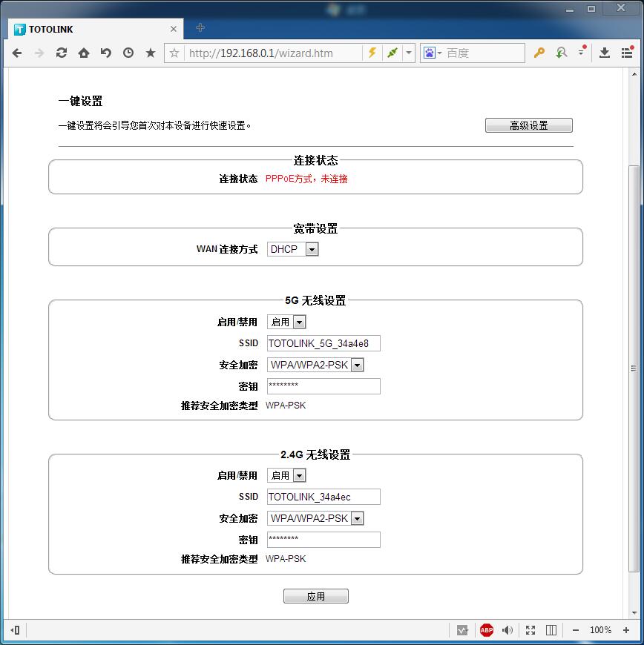This screenshot has width=644, height=645.
Task: Expand the 5G enable/disable dropdown
Action: 286,322
